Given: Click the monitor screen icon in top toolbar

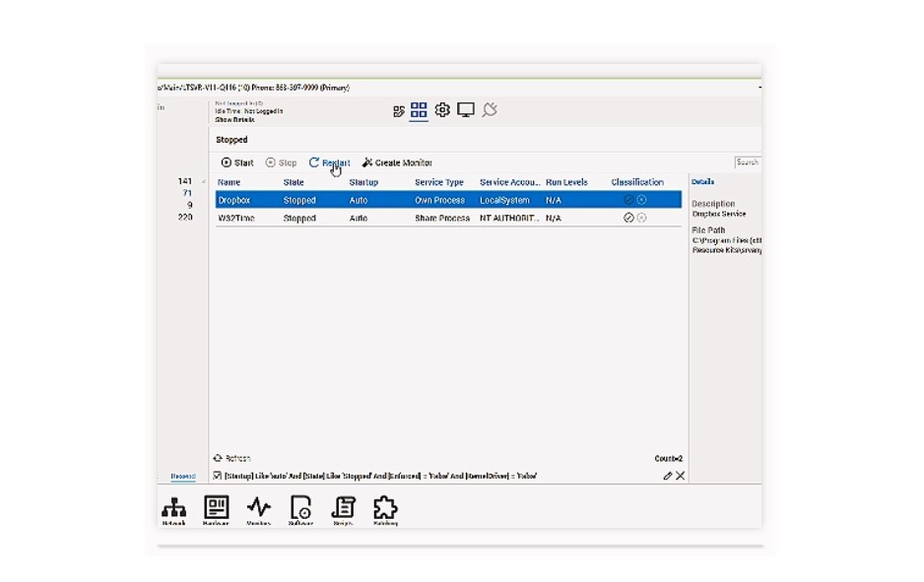Looking at the screenshot, I should 466,110.
